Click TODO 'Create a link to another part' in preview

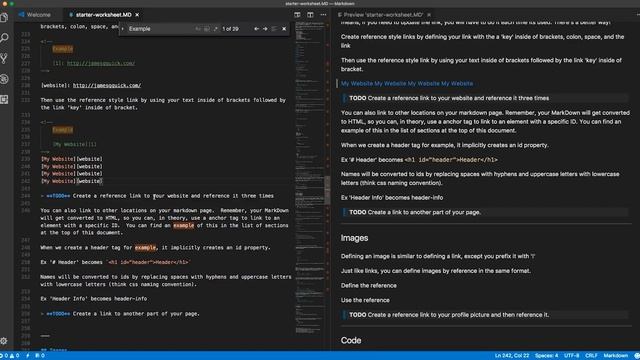[x=415, y=212]
